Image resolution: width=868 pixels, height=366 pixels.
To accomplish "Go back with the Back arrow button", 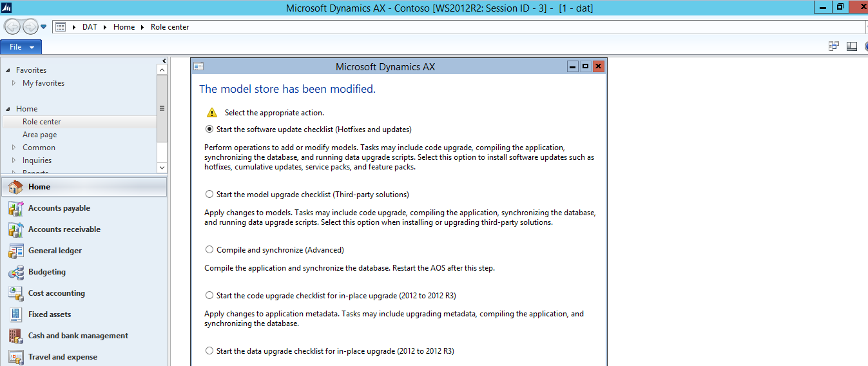I will pos(12,26).
